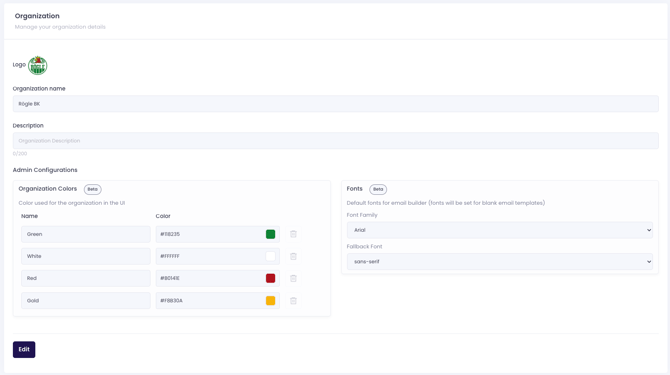Screen dimensions: 670x375
Task: Click the White color name field
Action: 86,256
